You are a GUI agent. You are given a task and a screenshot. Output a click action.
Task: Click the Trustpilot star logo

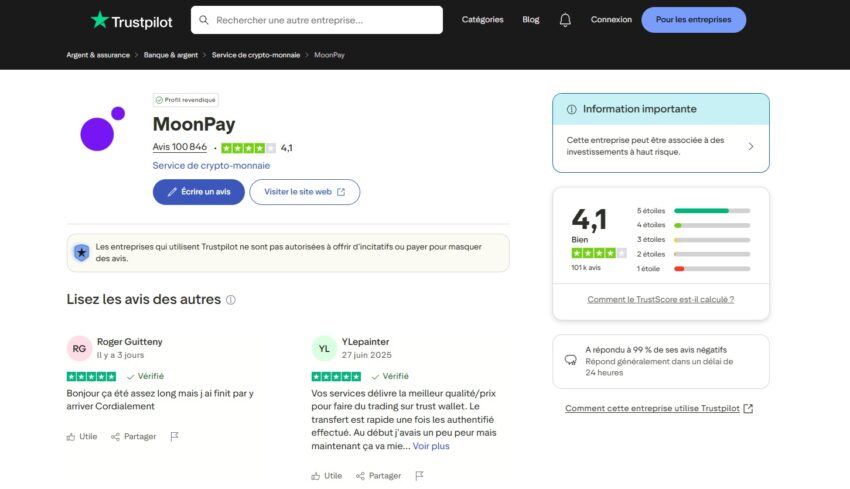(100, 20)
